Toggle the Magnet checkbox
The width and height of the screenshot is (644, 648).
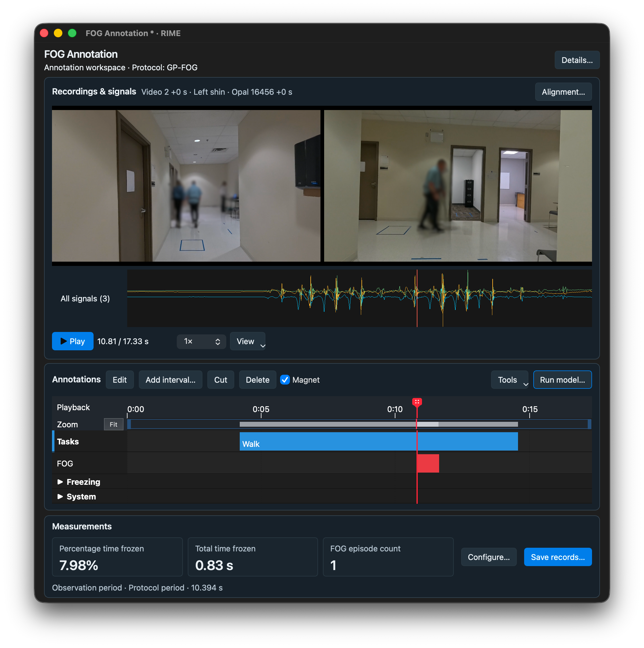pyautogui.click(x=285, y=380)
